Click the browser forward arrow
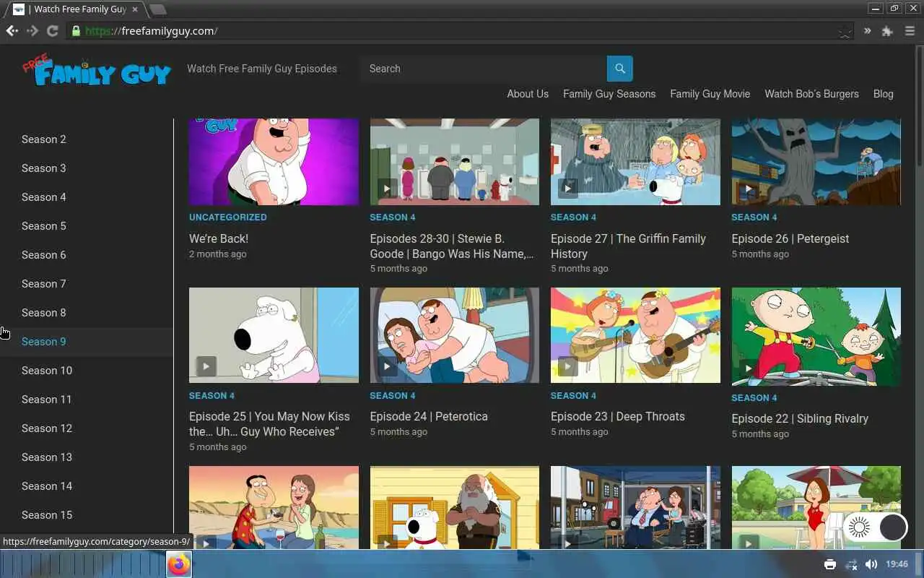The width and height of the screenshot is (924, 578). coord(32,31)
